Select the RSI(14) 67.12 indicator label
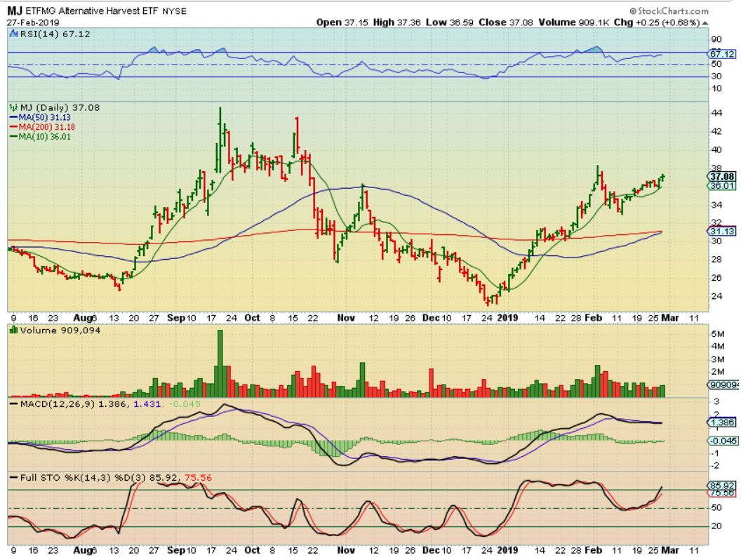The height and width of the screenshot is (560, 741). coord(54,34)
